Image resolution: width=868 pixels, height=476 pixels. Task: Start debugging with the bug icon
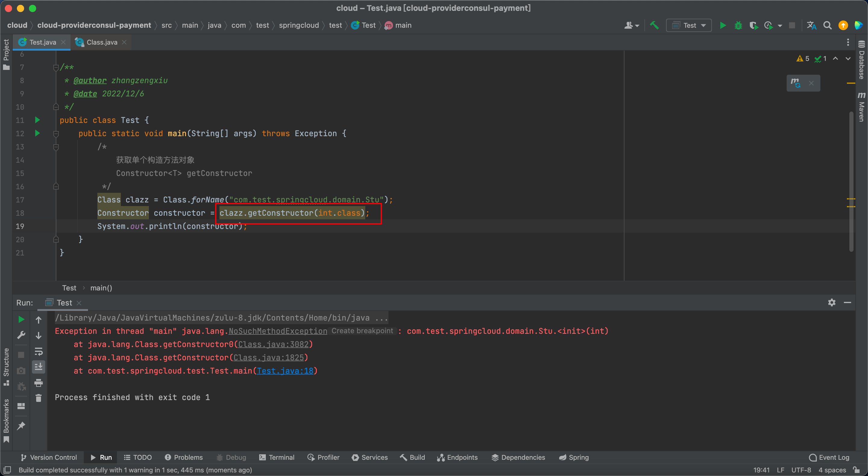coord(738,25)
